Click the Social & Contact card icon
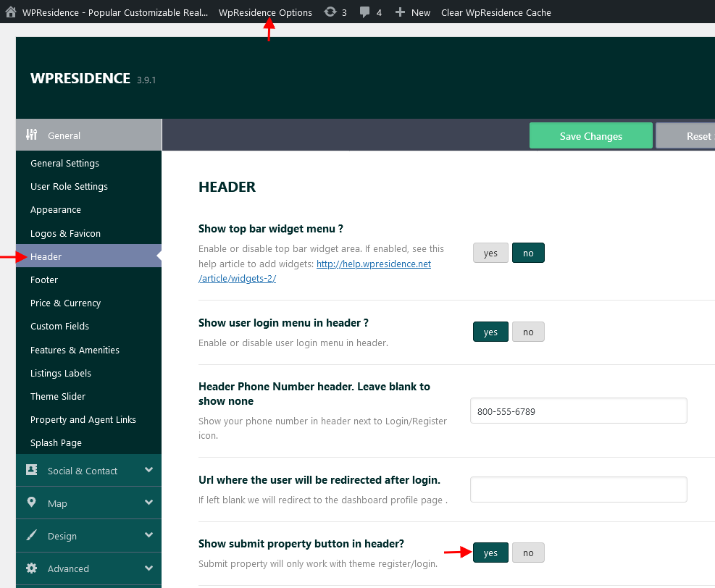The height and width of the screenshot is (588, 715). [x=31, y=470]
